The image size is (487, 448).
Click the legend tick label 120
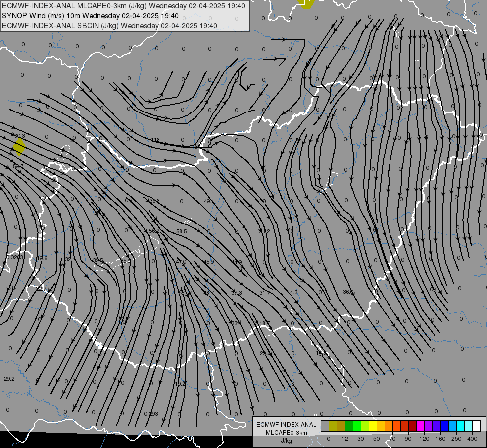click(424, 439)
